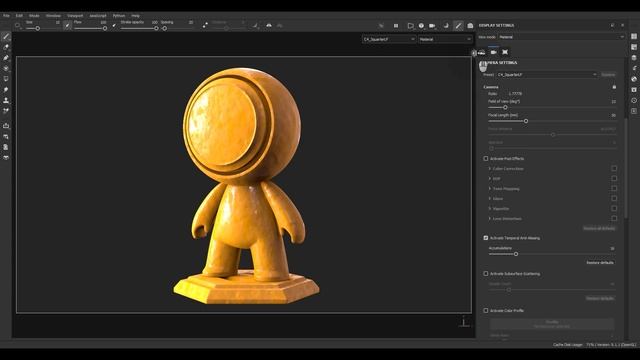Enable Activate Post Effects checkbox
Image resolution: width=640 pixels, height=360 pixels.
pos(486,158)
